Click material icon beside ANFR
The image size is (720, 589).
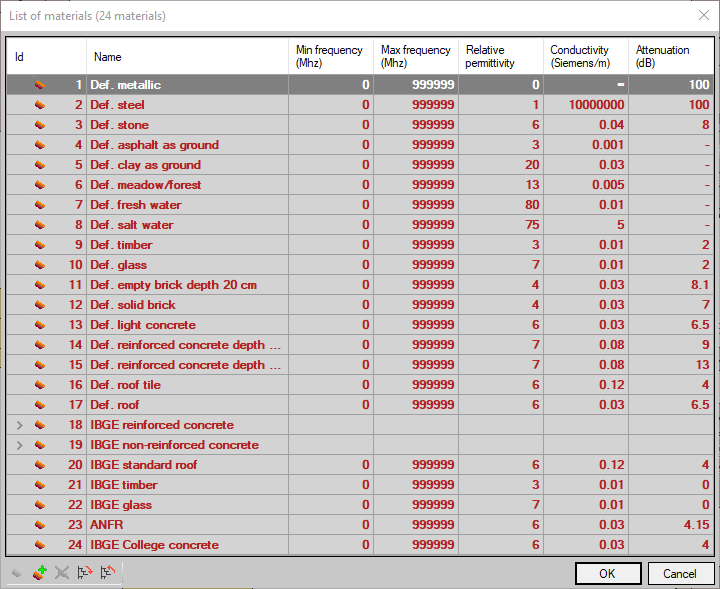pos(40,525)
